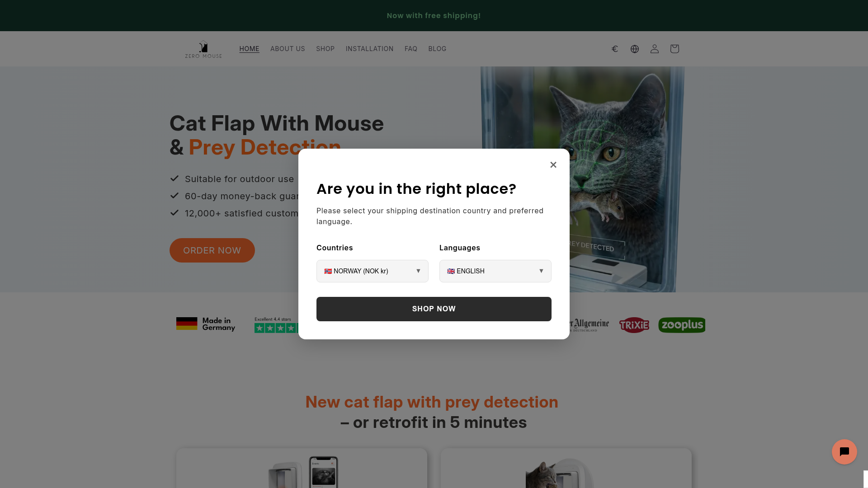Click the Made in Germany badge
The width and height of the screenshot is (868, 488).
coord(206,324)
